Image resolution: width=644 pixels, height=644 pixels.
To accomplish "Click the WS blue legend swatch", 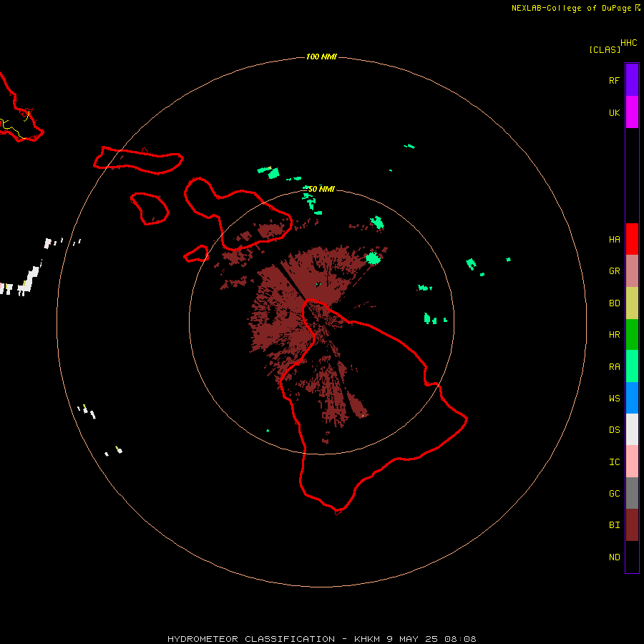I will click(x=632, y=398).
